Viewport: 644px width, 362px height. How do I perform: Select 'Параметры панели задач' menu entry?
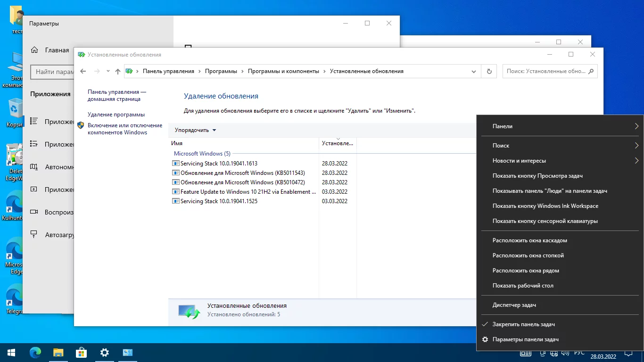coord(525,339)
